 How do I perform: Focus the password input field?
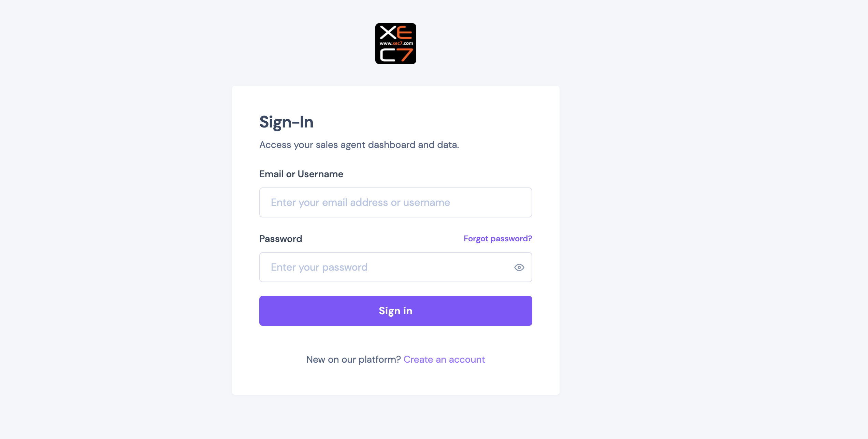[x=395, y=267]
